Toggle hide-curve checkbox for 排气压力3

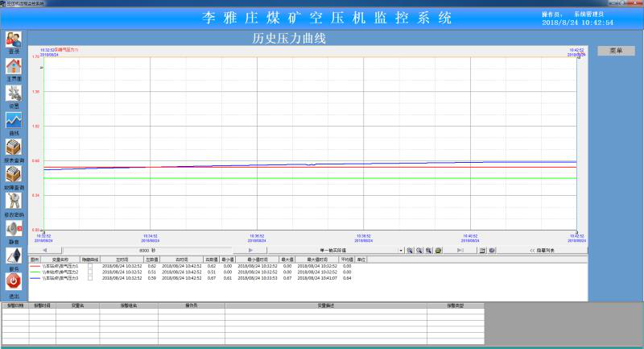click(90, 278)
